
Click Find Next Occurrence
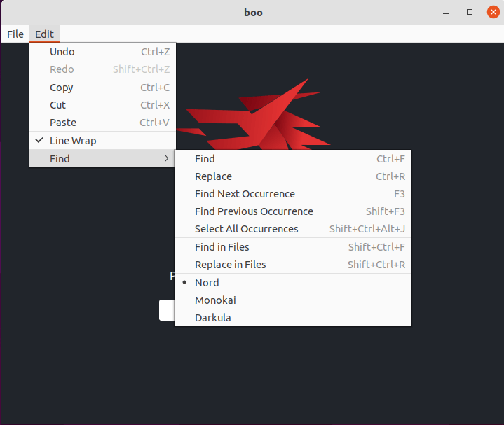[245, 194]
